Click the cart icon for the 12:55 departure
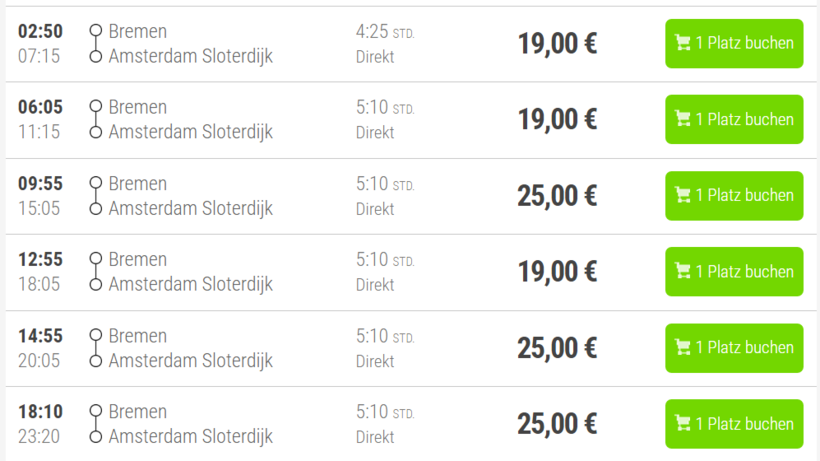820x461 pixels. (x=684, y=271)
